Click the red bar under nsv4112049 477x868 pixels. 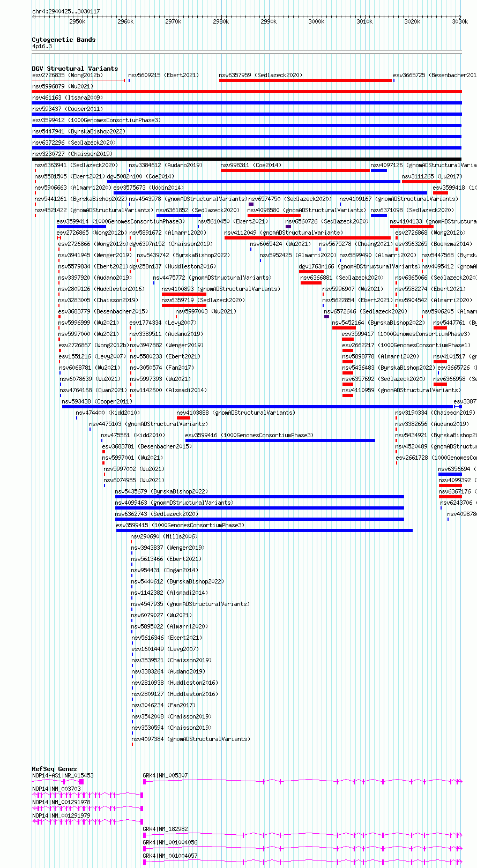click(308, 238)
